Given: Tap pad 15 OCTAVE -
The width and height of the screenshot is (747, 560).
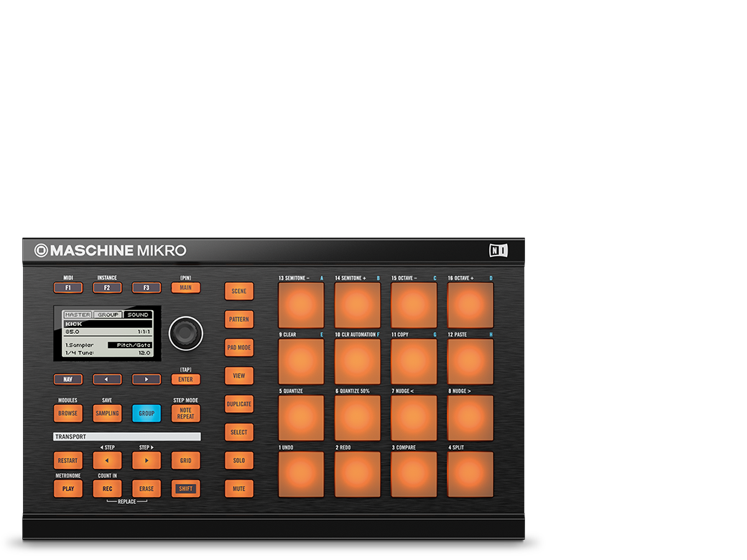Looking at the screenshot, I should (414, 305).
